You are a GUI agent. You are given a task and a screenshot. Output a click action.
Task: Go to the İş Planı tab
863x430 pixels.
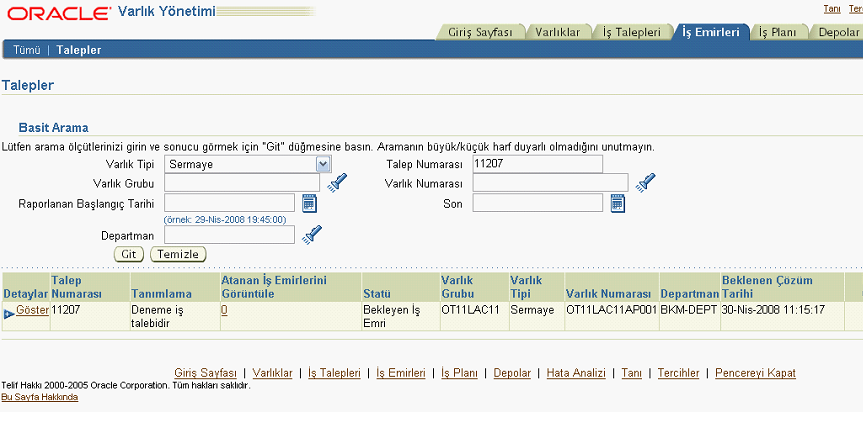click(x=777, y=32)
